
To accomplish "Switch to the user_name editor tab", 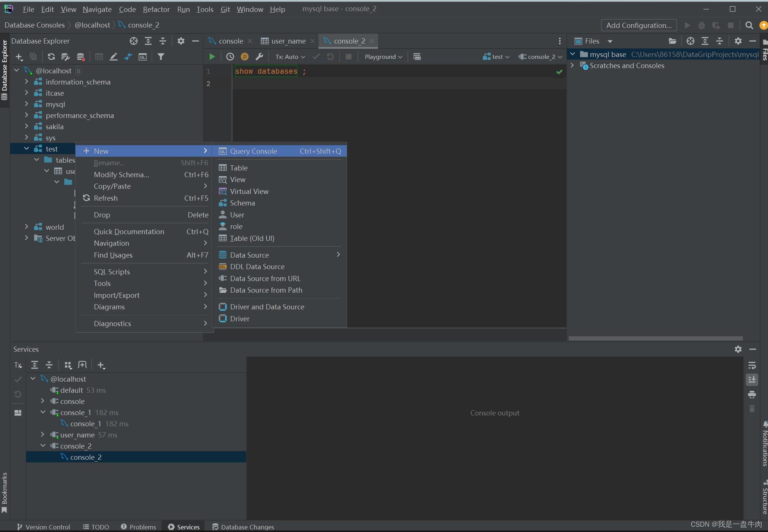I will (288, 41).
